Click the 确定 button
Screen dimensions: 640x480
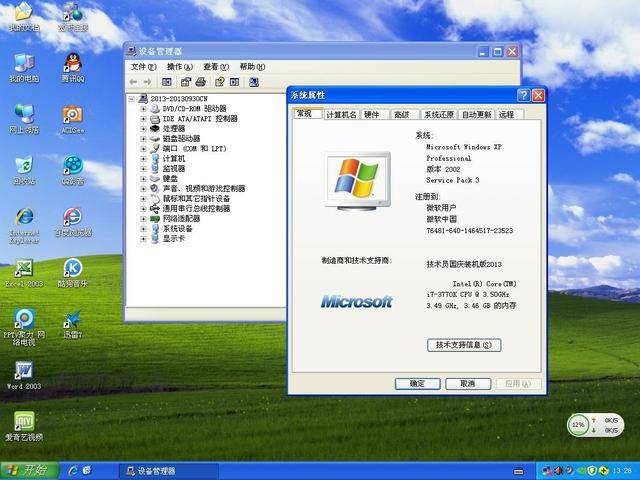[x=417, y=384]
